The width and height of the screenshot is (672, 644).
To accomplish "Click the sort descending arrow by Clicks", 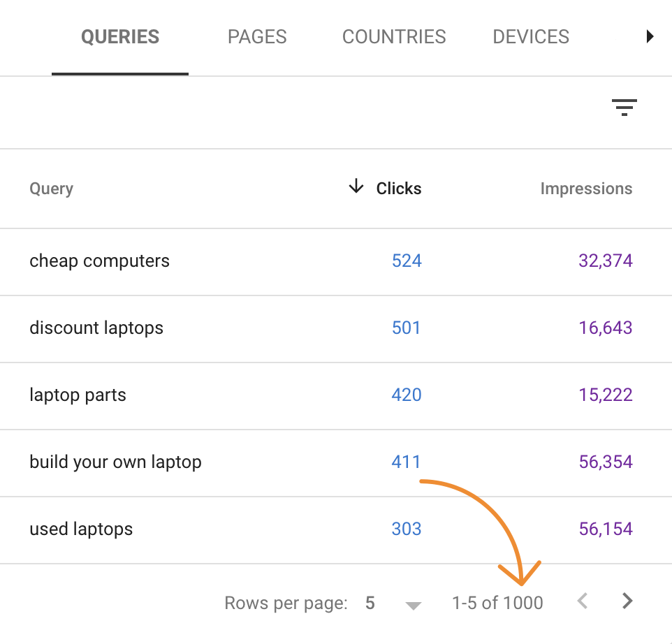I will (356, 186).
